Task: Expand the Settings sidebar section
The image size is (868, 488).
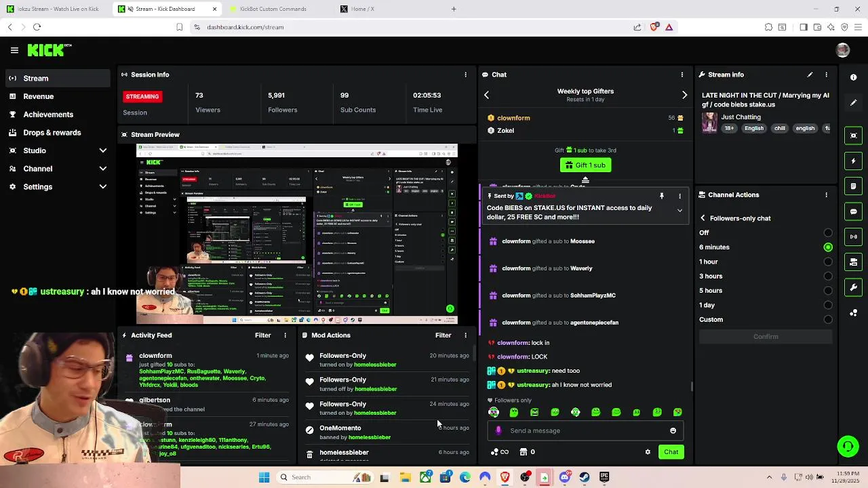Action: (x=103, y=186)
